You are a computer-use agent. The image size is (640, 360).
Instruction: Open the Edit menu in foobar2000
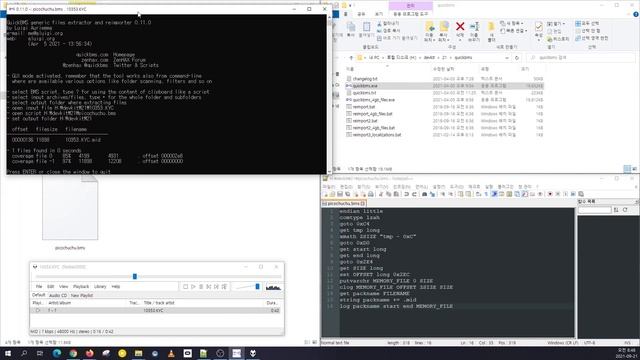[51, 287]
